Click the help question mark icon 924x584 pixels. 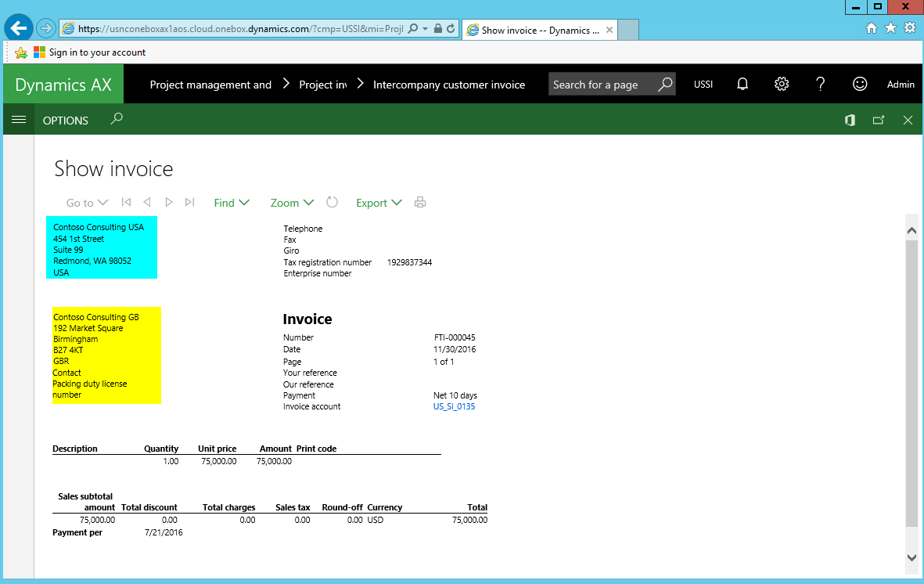(x=820, y=85)
